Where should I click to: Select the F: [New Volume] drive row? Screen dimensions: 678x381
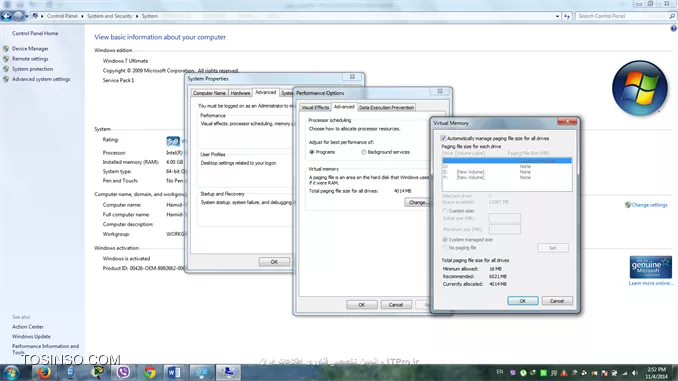[507, 177]
